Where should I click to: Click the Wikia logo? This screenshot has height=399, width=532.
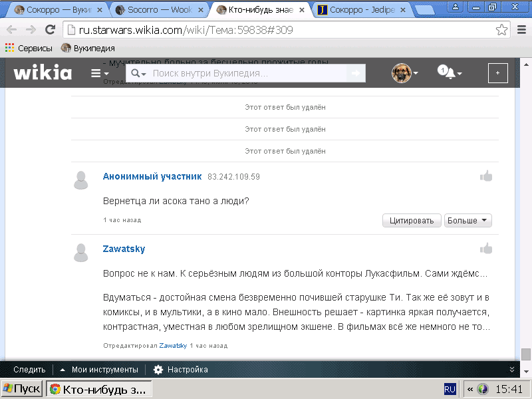point(43,72)
